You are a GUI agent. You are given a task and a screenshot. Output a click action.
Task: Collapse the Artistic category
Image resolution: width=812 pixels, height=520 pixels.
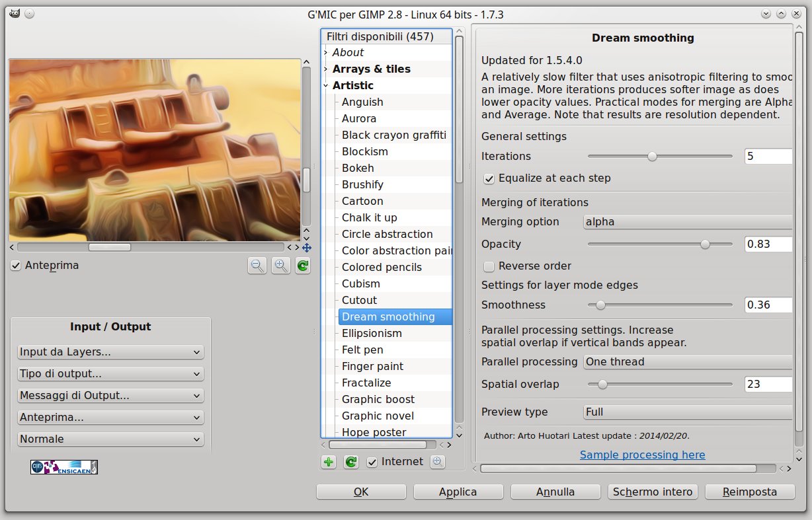click(326, 86)
